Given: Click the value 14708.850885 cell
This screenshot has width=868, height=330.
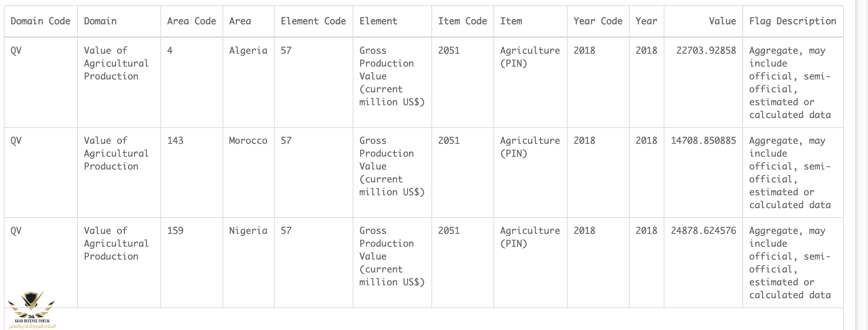Looking at the screenshot, I should 703,141.
